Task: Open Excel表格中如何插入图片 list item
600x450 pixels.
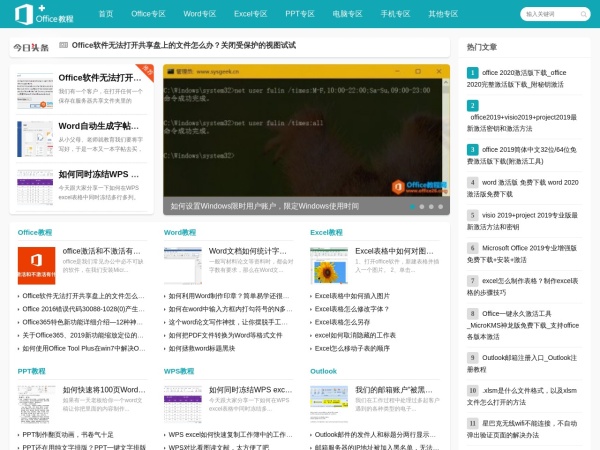Action: (x=352, y=296)
